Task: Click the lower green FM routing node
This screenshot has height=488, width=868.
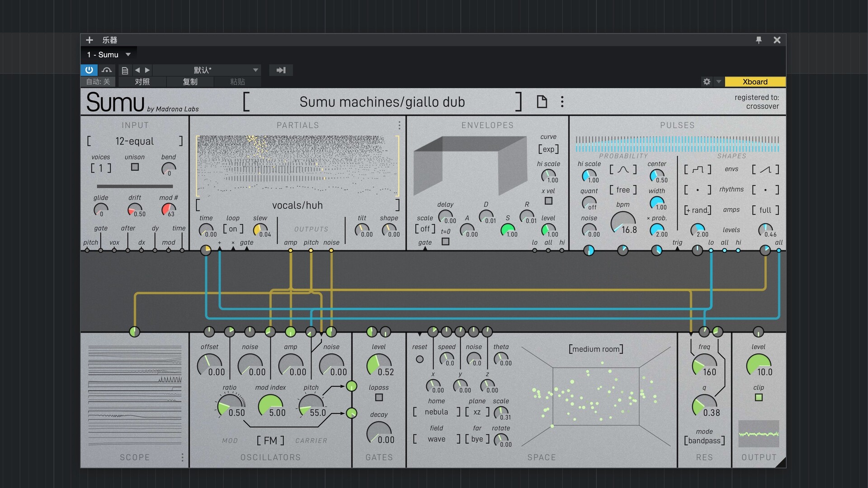Action: coord(351,413)
